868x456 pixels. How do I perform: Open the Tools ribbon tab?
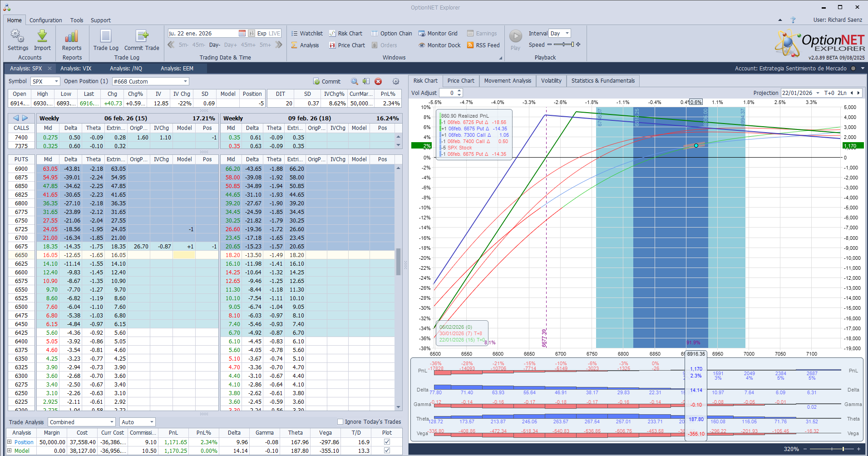click(77, 20)
